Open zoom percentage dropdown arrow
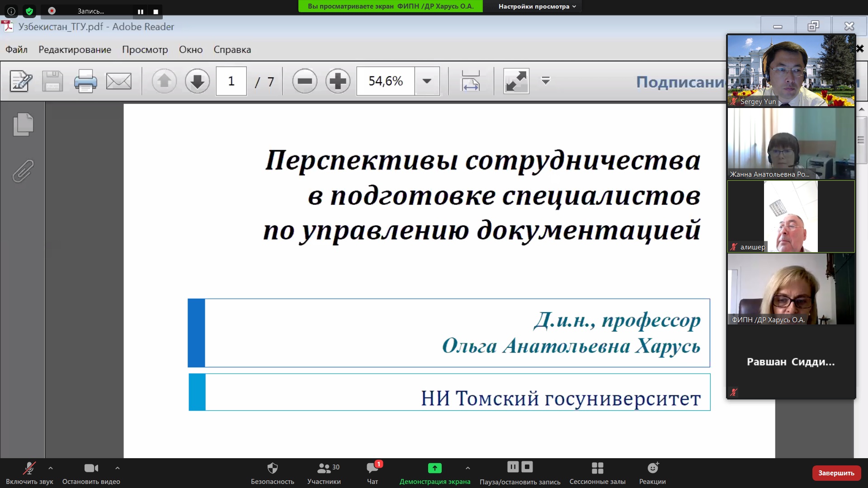 427,81
